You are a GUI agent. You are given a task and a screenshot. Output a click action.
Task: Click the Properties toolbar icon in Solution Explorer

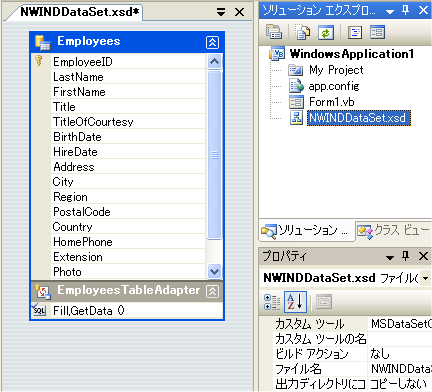(x=274, y=32)
